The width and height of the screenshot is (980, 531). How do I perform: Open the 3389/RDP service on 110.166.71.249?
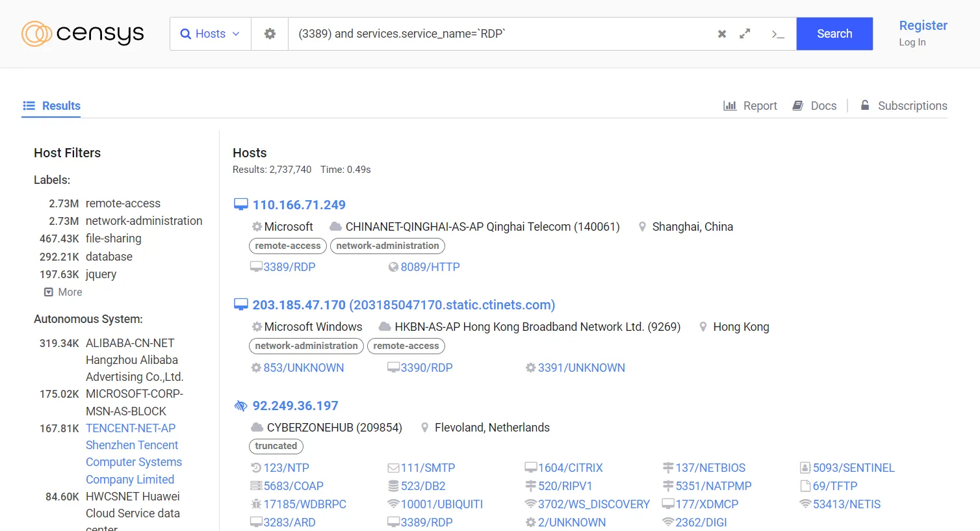(x=290, y=266)
